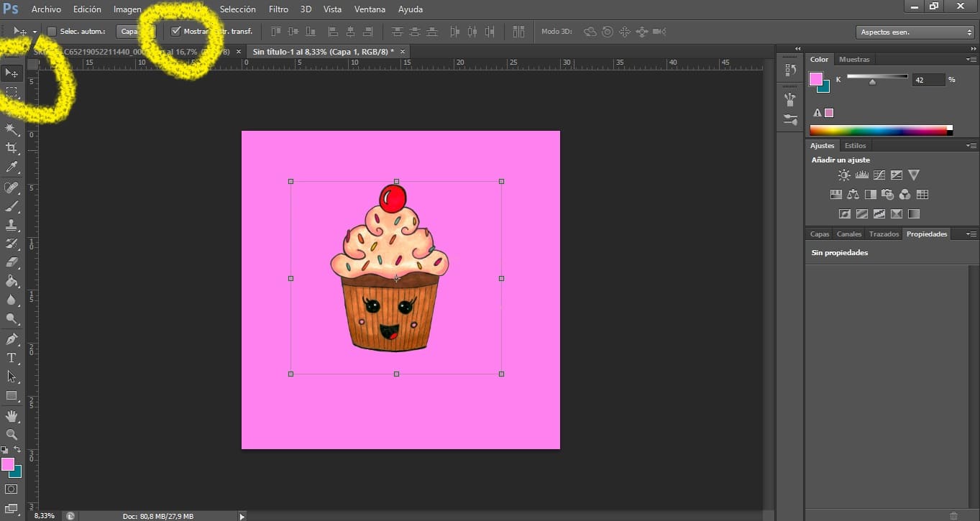Open the Edición menu

coord(87,9)
